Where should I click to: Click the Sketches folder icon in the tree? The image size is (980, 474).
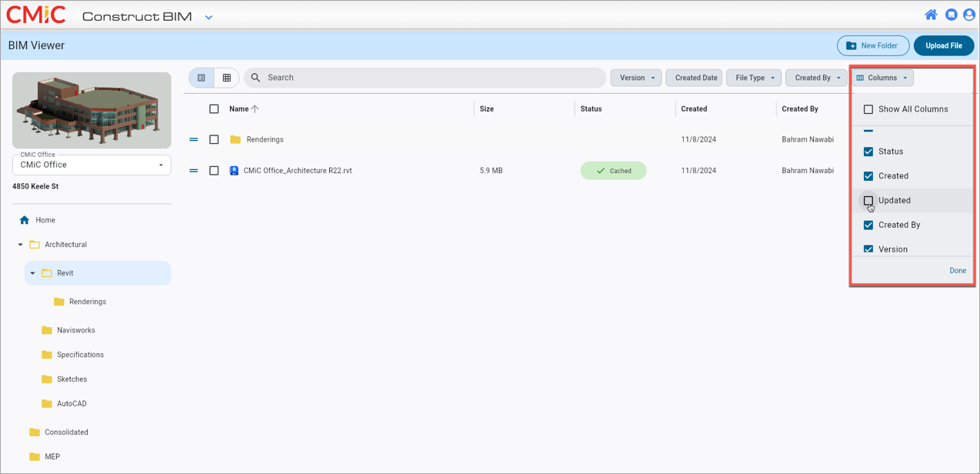(47, 379)
